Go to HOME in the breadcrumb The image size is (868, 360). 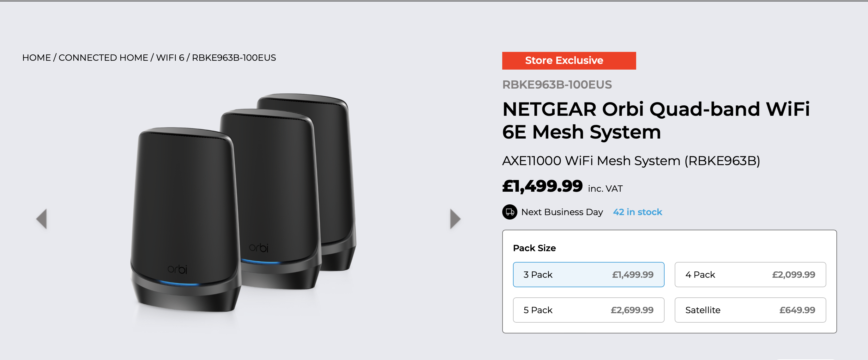[x=36, y=58]
